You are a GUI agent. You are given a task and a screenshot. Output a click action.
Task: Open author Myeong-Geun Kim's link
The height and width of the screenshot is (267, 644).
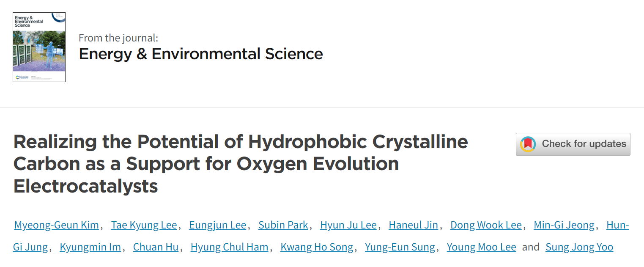pos(56,225)
